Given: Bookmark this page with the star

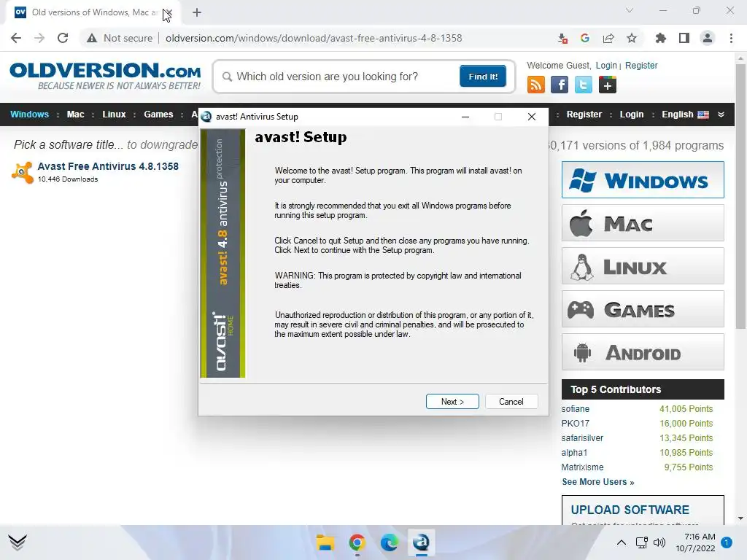Looking at the screenshot, I should pyautogui.click(x=632, y=38).
